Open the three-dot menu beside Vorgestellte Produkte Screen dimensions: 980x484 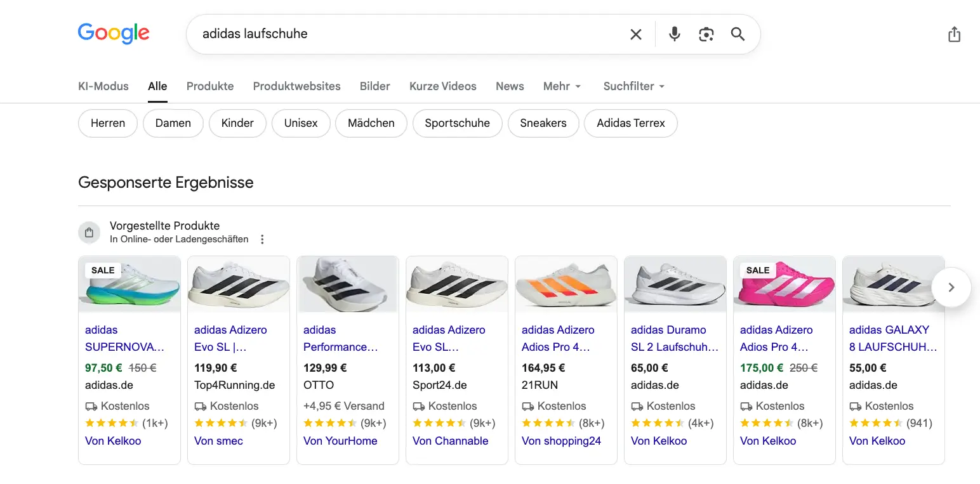click(x=262, y=239)
